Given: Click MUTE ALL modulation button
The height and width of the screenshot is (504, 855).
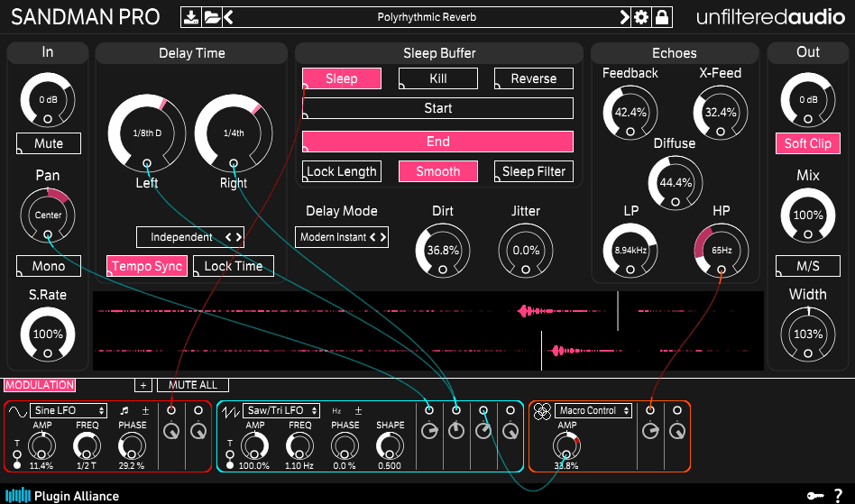Looking at the screenshot, I should (x=192, y=385).
